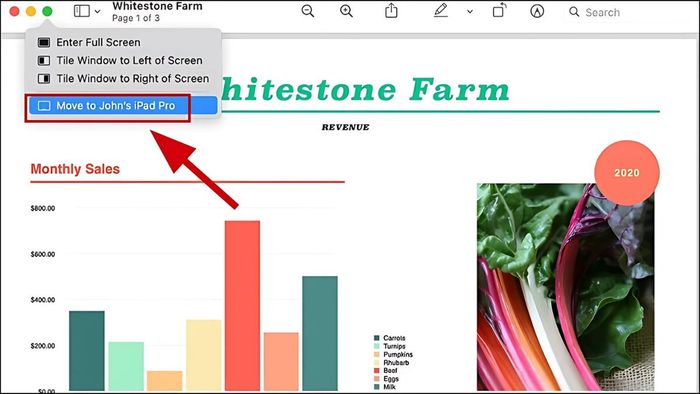Click the iPad icon in menu
This screenshot has height=394, width=700.
pyautogui.click(x=44, y=106)
